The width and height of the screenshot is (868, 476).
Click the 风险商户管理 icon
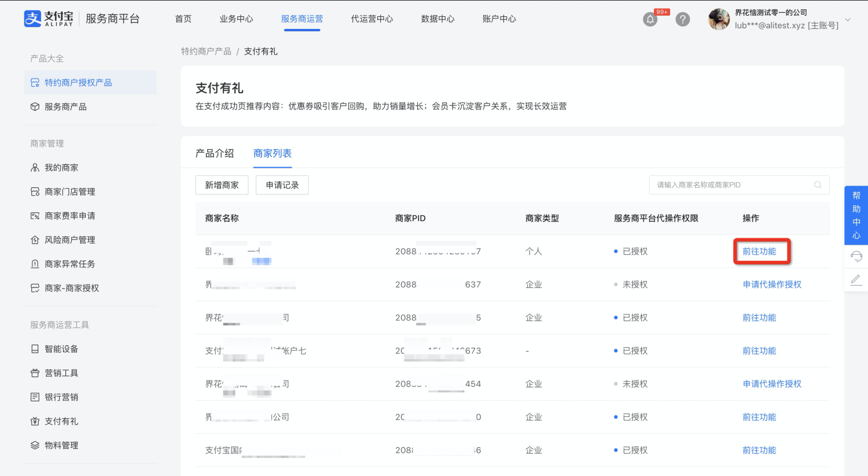[35, 240]
